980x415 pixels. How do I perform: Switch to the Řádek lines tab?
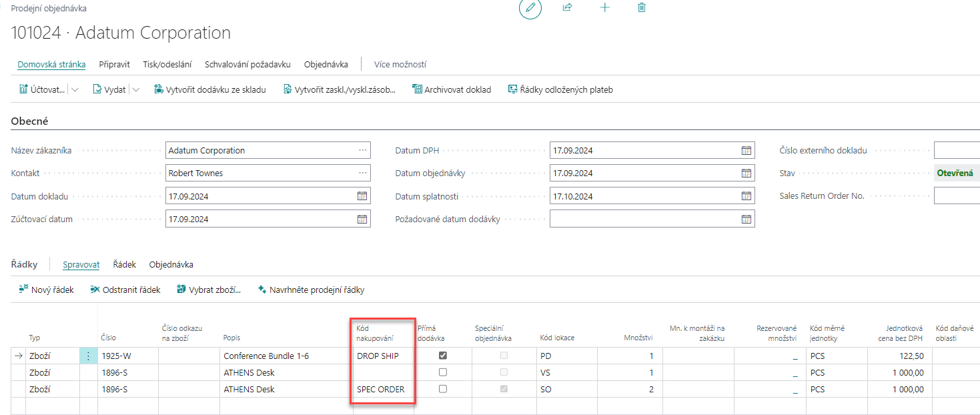tap(125, 265)
